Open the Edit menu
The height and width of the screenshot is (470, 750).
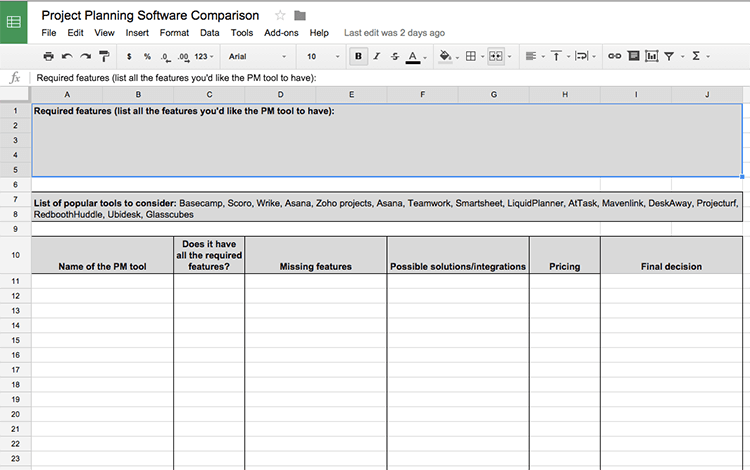click(x=75, y=33)
